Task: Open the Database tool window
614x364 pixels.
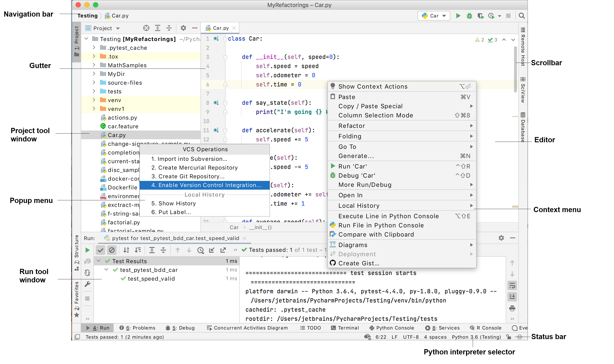Action: click(x=523, y=127)
